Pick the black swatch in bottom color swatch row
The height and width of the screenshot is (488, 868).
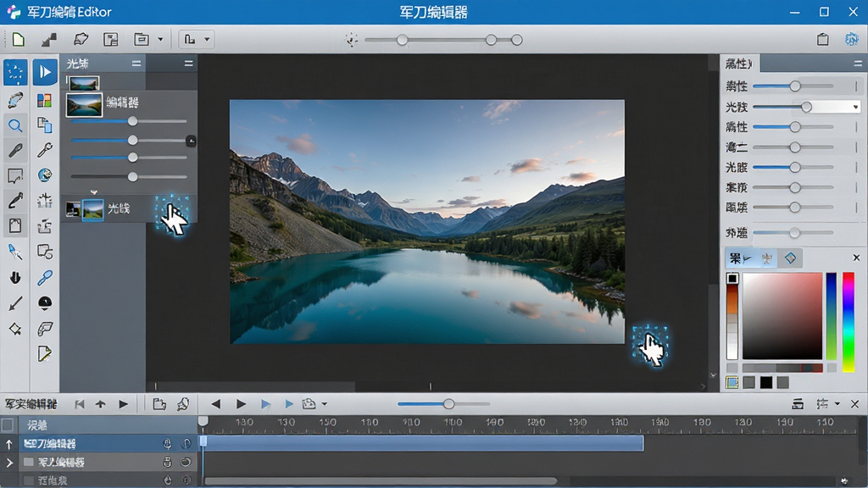[x=766, y=382]
